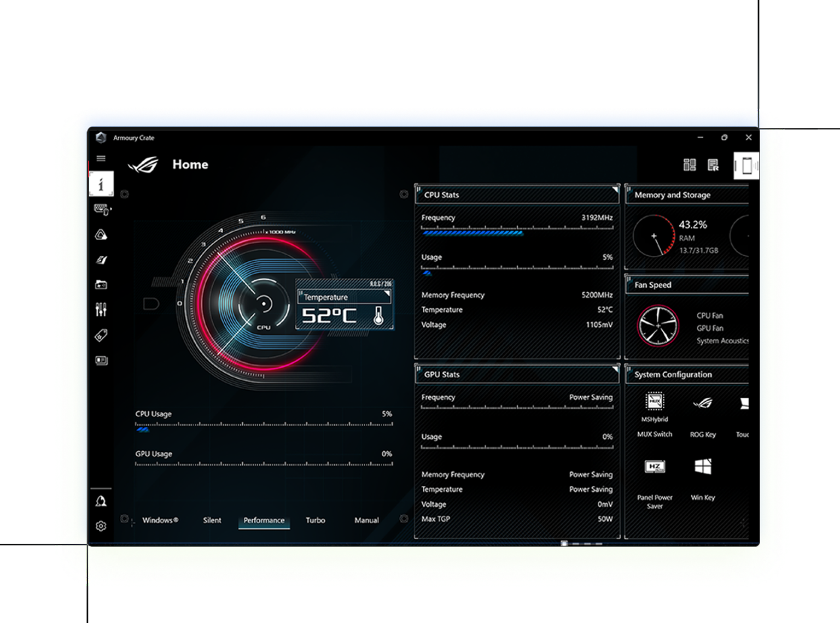The image size is (840, 623).
Task: Click the Fan Speed panel header
Action: pyautogui.click(x=687, y=285)
